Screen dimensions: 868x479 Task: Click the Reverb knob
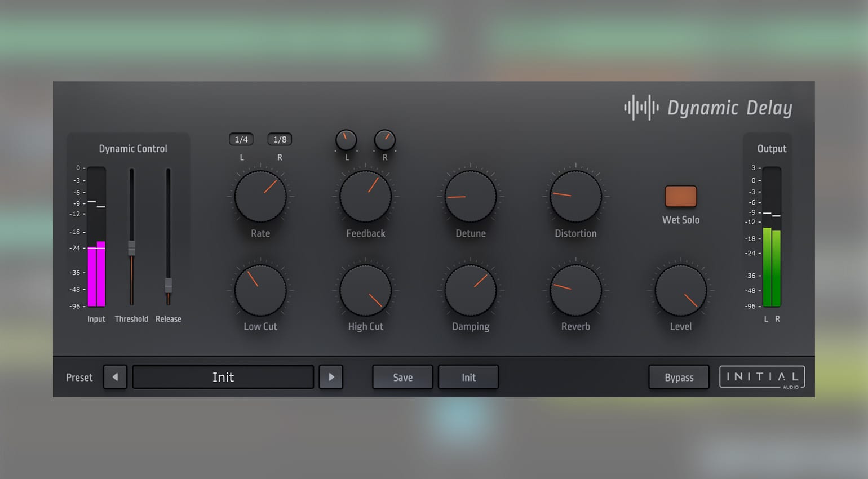[x=575, y=289]
